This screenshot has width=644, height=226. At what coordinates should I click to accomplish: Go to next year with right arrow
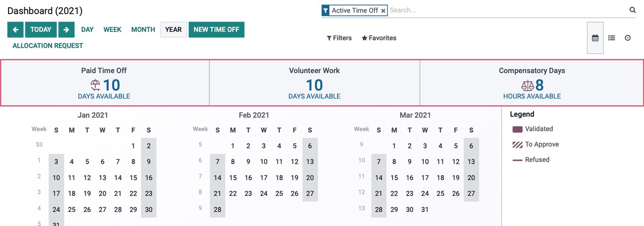pyautogui.click(x=66, y=29)
